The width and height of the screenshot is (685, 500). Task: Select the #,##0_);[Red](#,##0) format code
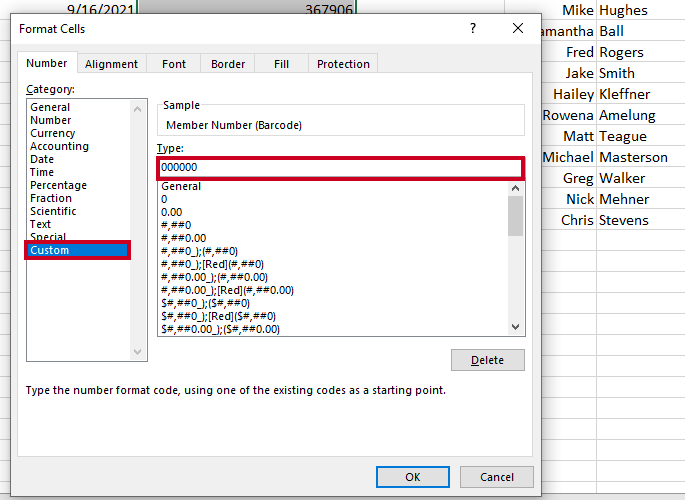point(212,264)
